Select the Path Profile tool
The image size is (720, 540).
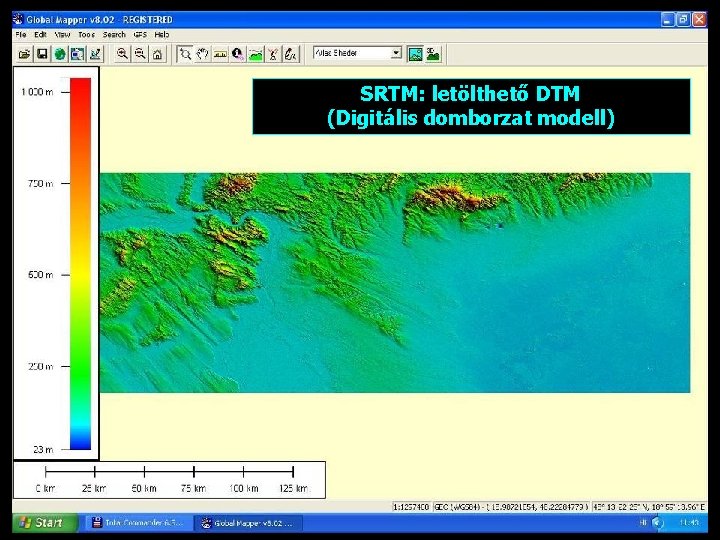tap(256, 54)
